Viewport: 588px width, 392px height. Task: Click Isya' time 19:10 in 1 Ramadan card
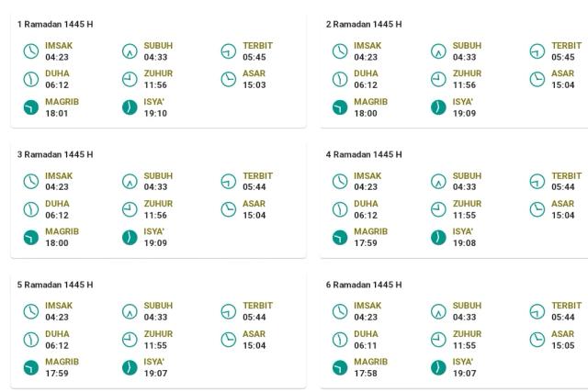(155, 113)
